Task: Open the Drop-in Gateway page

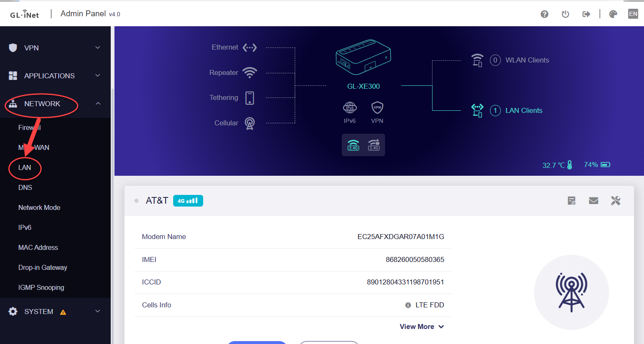Action: pyautogui.click(x=42, y=267)
